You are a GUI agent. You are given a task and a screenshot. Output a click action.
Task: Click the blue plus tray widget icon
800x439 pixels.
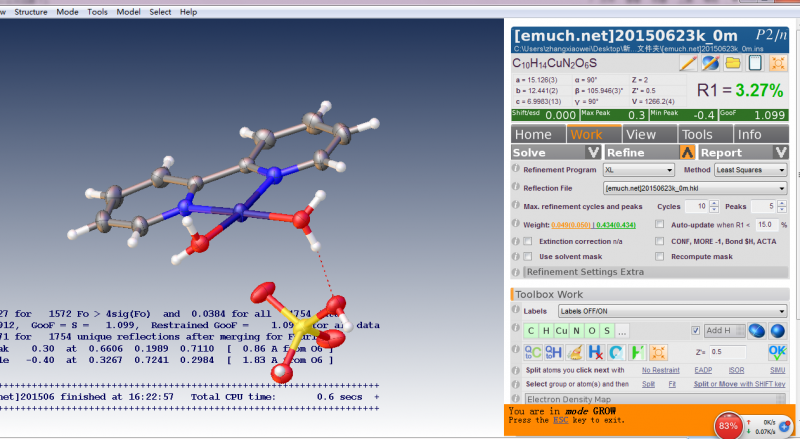[x=785, y=426]
